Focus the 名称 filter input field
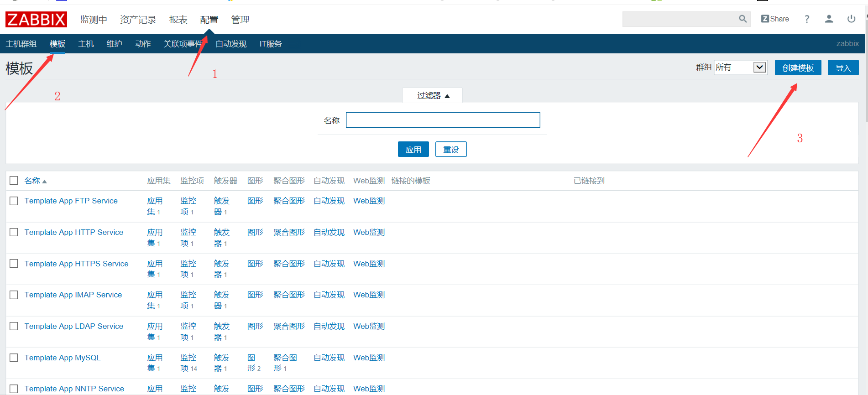Viewport: 868px width, 395px height. pos(443,120)
